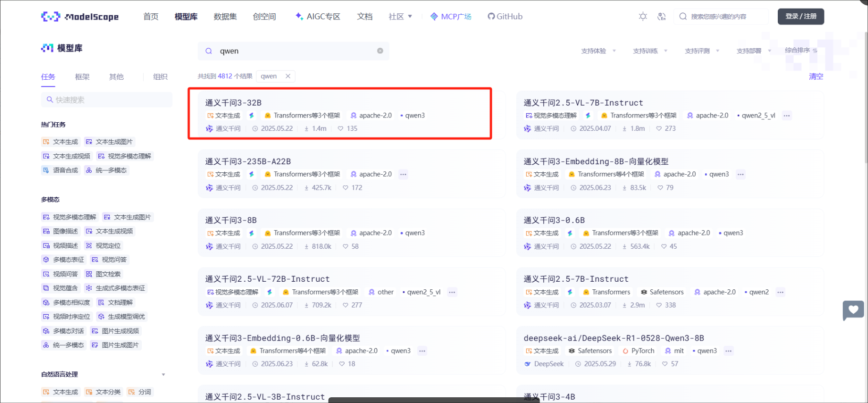868x403 pixels.
Task: Open the 数据集 navigation item
Action: coord(225,17)
